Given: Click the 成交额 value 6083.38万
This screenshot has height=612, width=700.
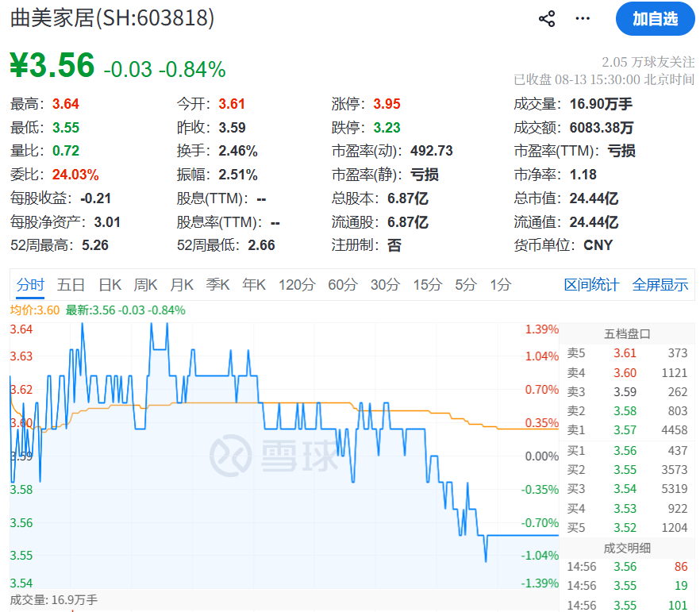Looking at the screenshot, I should pyautogui.click(x=602, y=128).
